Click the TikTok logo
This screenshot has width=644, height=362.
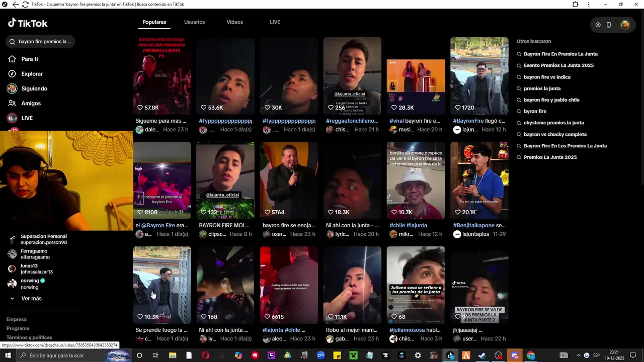coord(28,23)
